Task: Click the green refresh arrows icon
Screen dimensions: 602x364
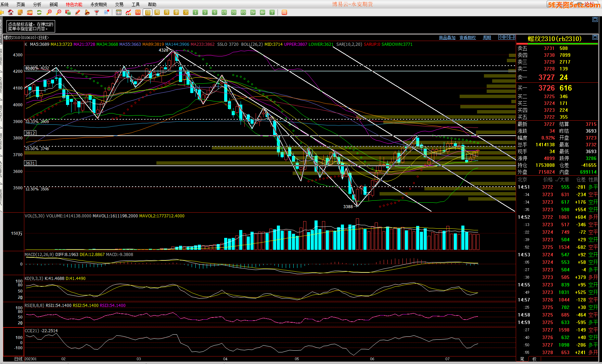Action: point(39,12)
